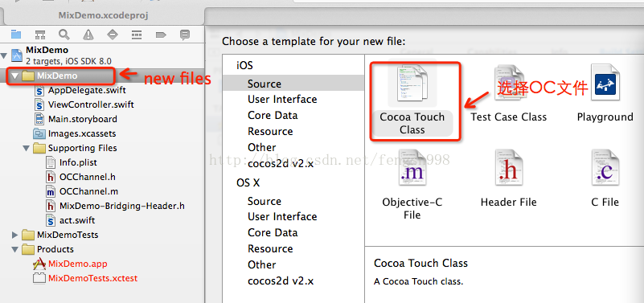
Task: Switch to the MixDemo.xcodeproj tab
Action: (x=103, y=15)
